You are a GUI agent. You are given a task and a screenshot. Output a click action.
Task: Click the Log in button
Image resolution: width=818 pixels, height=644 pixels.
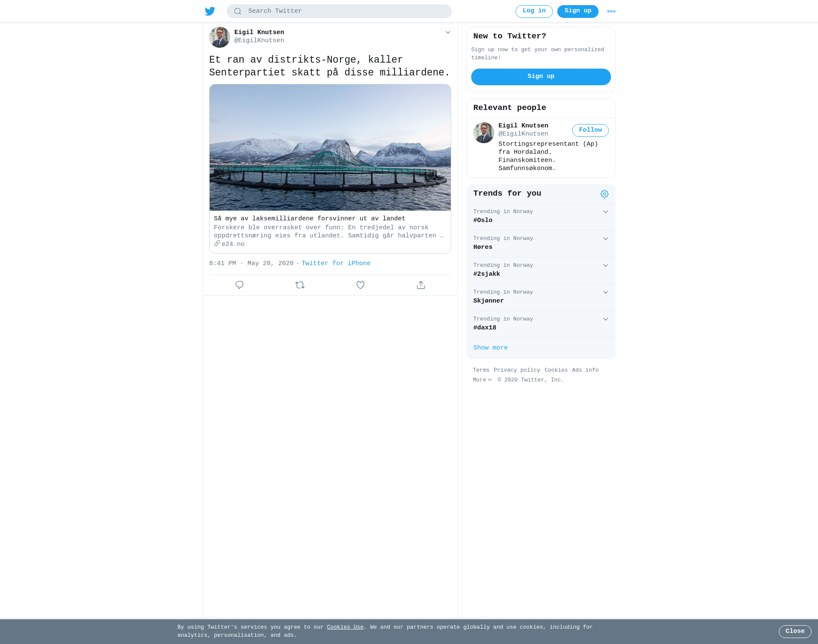[x=534, y=12]
